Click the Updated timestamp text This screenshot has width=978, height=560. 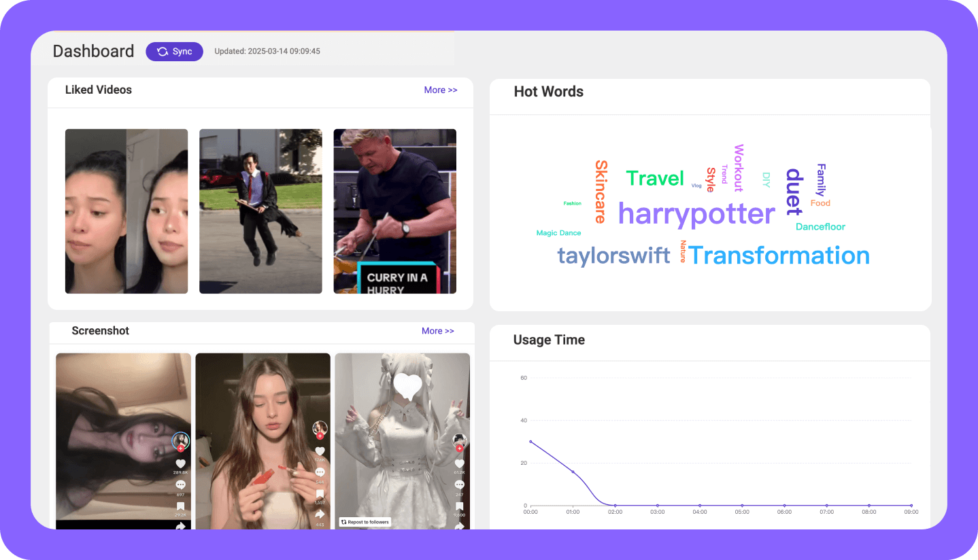pyautogui.click(x=267, y=52)
